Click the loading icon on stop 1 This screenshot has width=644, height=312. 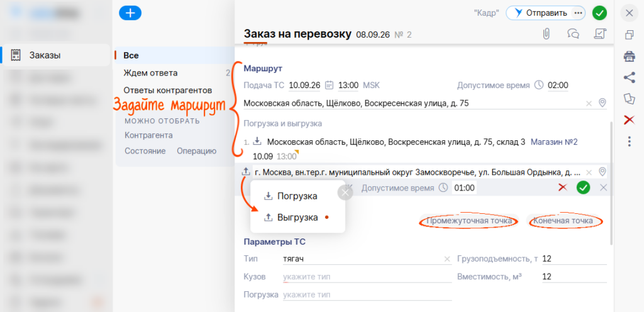[x=257, y=142]
